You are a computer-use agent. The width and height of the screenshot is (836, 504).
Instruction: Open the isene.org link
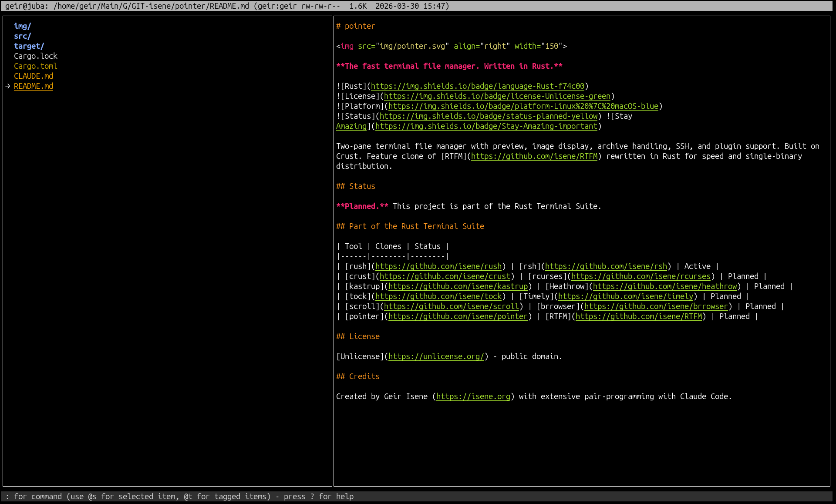(473, 396)
